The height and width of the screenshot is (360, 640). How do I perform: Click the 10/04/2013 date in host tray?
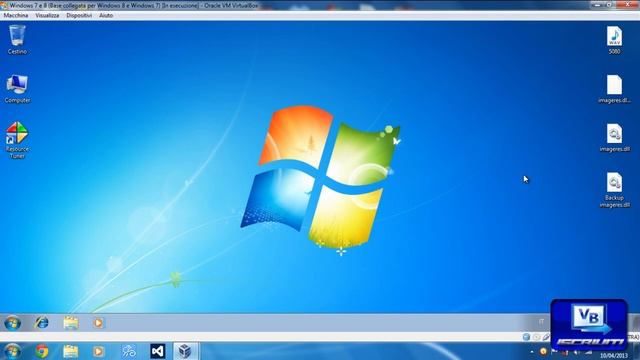(x=613, y=356)
